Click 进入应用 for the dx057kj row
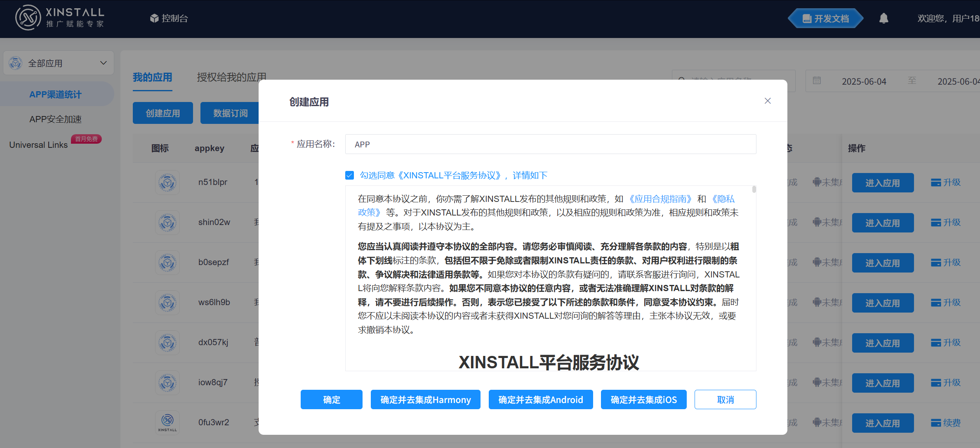Screen dimensions: 980x448 click(883, 343)
